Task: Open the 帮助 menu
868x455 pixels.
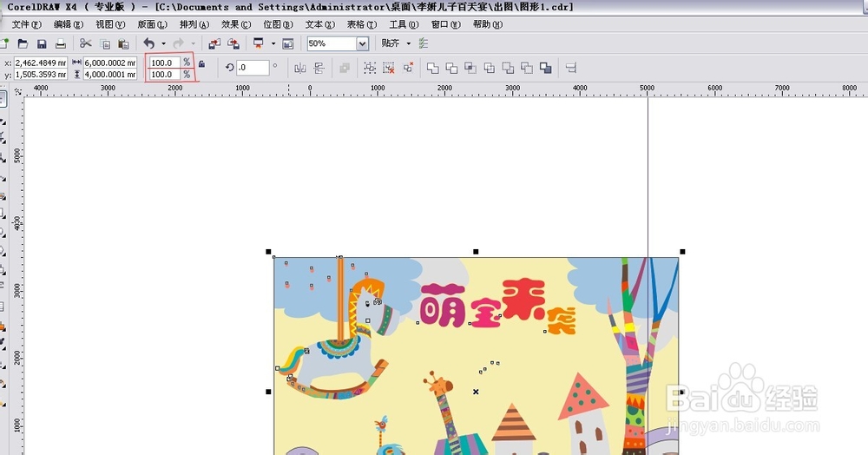Action: coord(488,24)
